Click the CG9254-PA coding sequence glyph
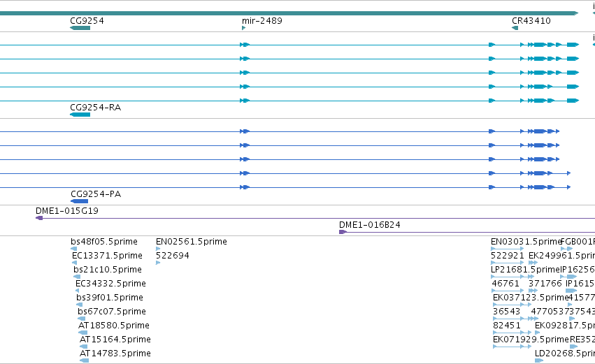Viewport: 595px width, 364px height. pos(79,201)
